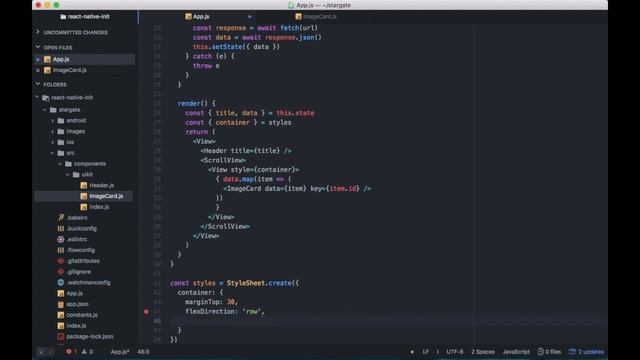Collapse the uikit folder
Image resolution: width=640 pixels, height=360 pixels.
pos(68,174)
